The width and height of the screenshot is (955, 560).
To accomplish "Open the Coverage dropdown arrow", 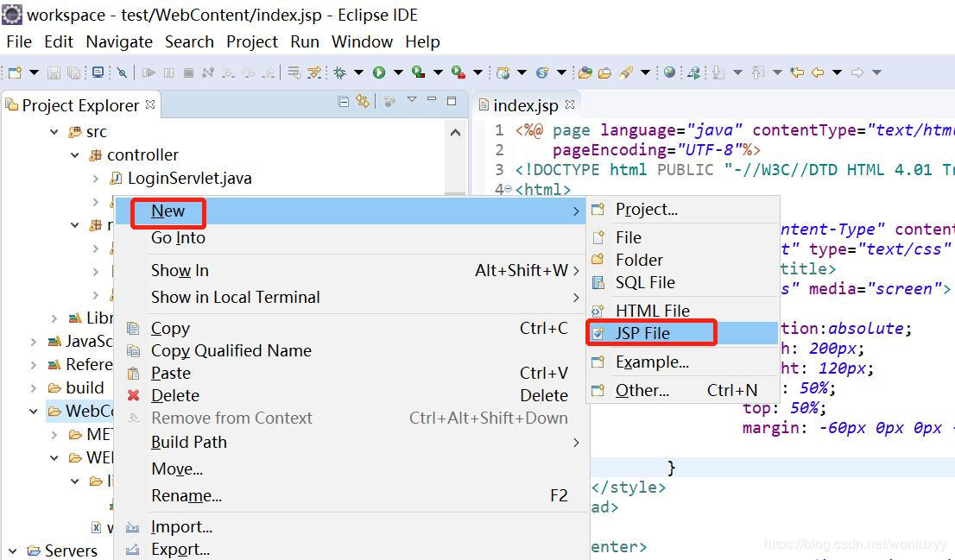I will 438,72.
